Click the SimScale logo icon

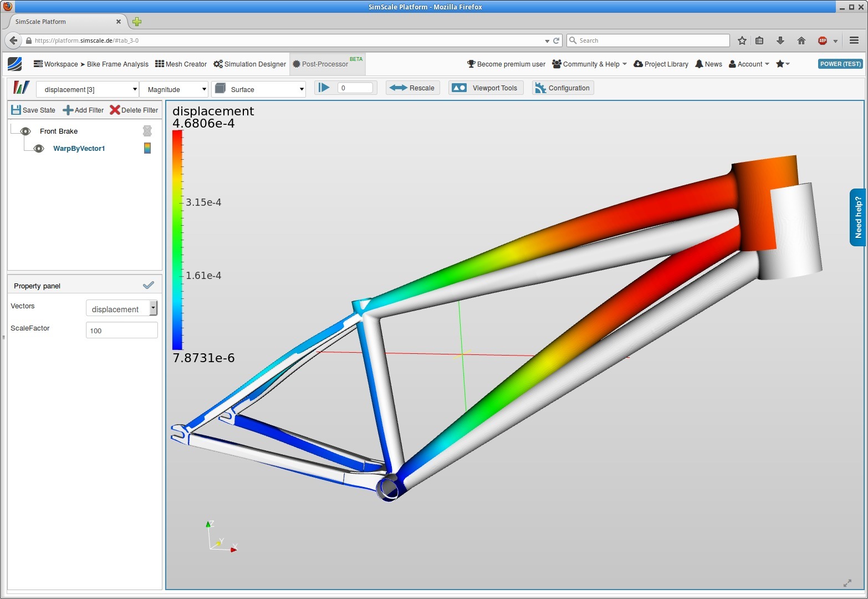(15, 64)
